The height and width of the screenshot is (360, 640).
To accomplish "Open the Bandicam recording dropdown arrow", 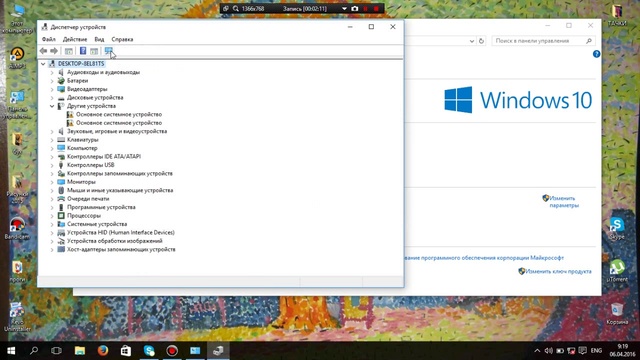I will (344, 9).
